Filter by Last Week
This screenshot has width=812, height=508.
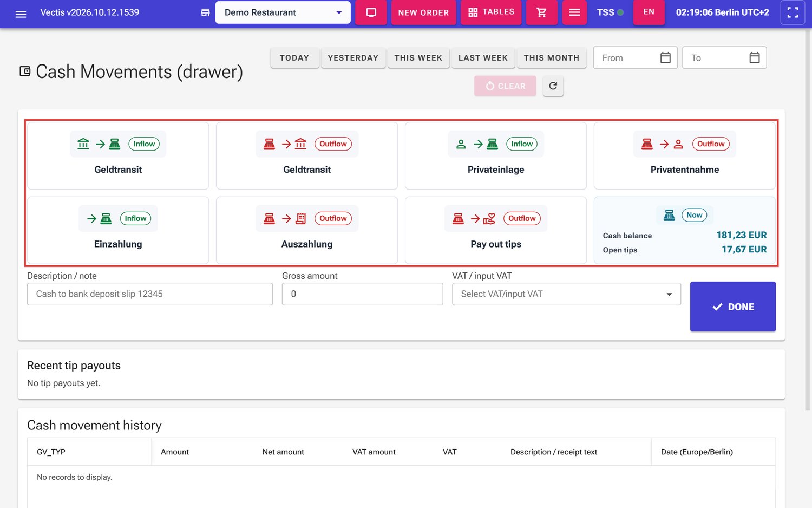pyautogui.click(x=483, y=58)
